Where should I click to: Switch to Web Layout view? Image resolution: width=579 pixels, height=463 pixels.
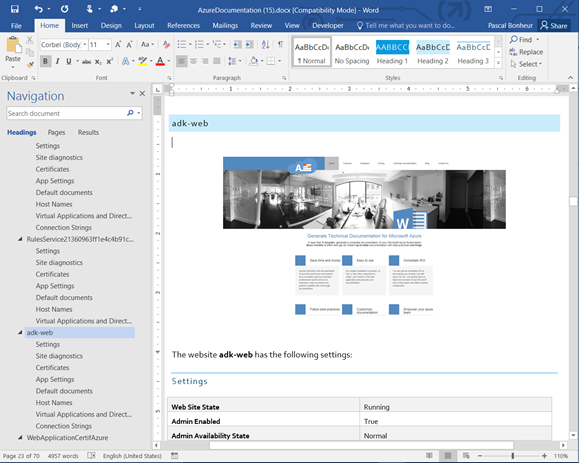(x=466, y=456)
